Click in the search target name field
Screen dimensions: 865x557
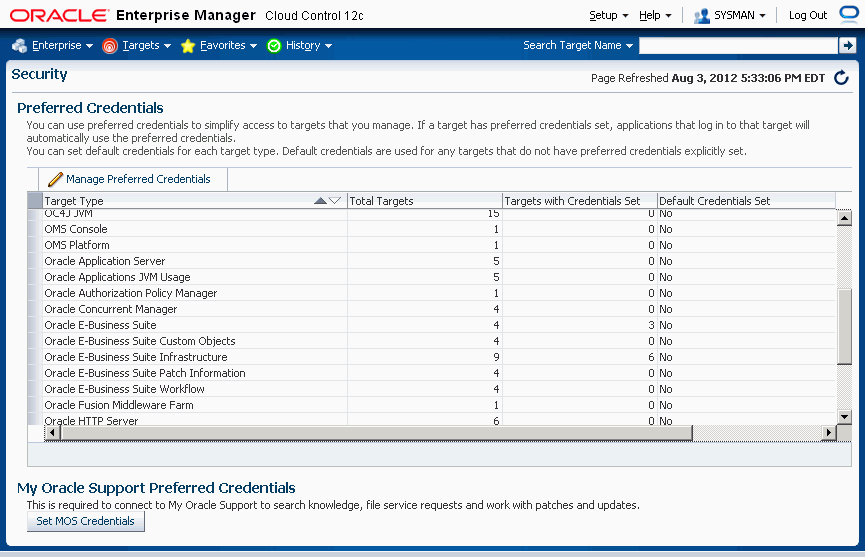click(x=738, y=45)
